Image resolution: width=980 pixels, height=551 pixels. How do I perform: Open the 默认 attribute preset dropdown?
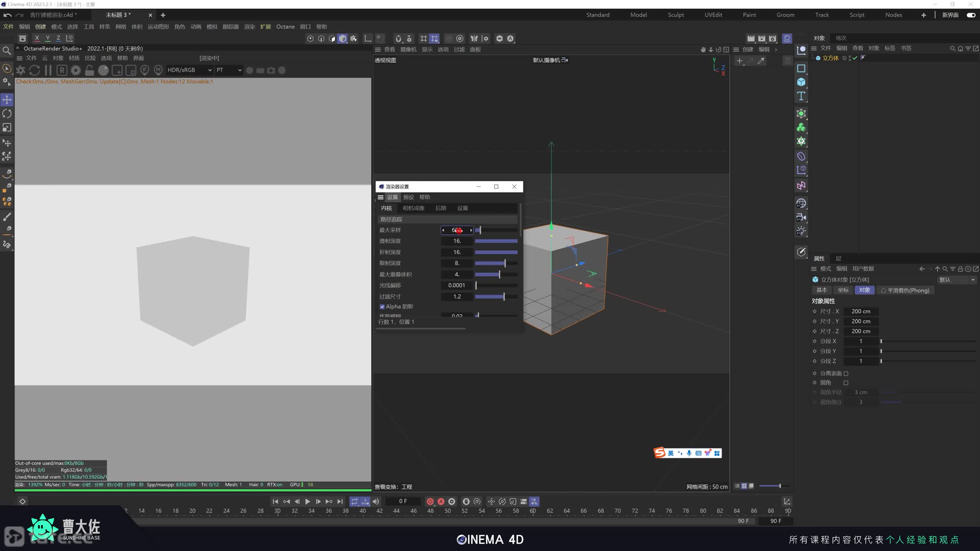[x=956, y=280]
